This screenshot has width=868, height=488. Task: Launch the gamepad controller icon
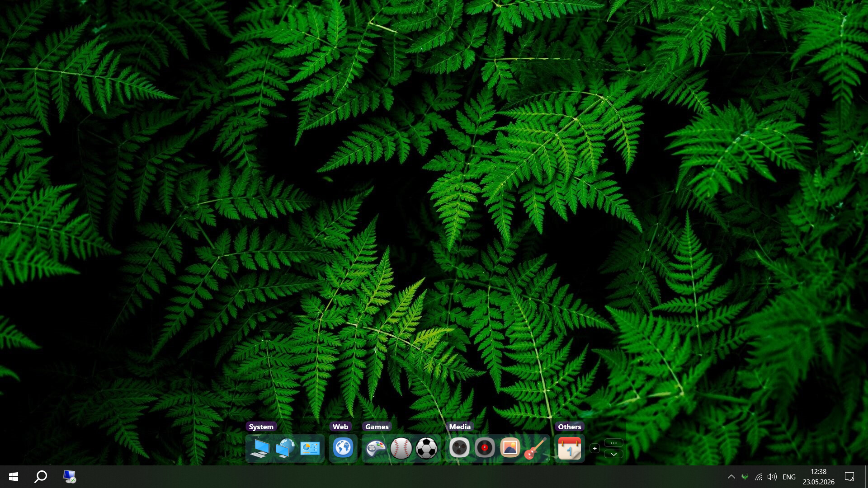[376, 448]
